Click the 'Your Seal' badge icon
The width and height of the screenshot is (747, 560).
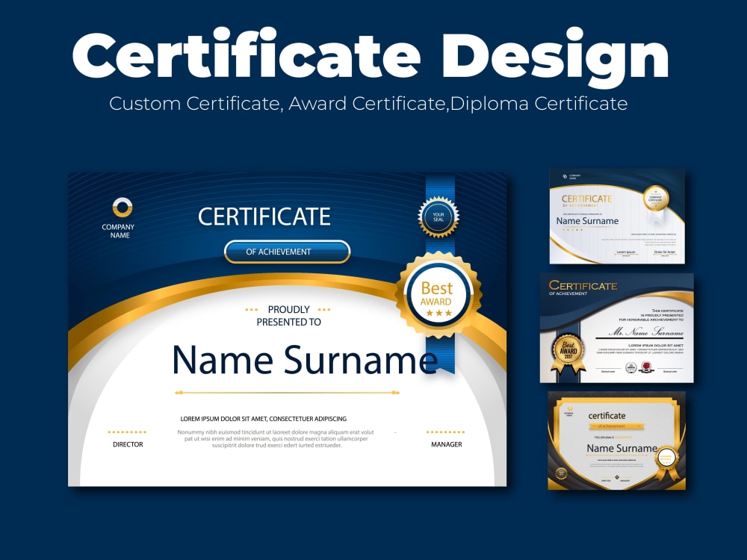(438, 217)
